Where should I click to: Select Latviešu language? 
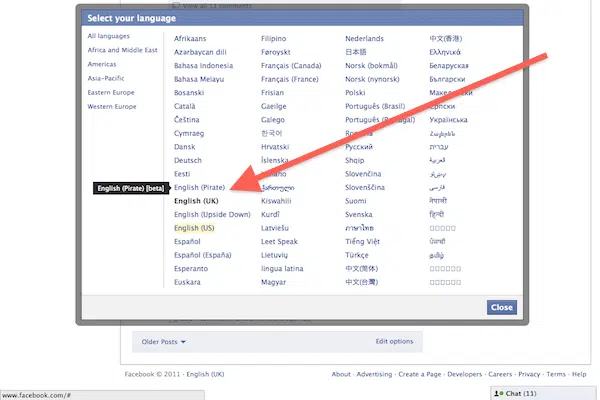275,228
